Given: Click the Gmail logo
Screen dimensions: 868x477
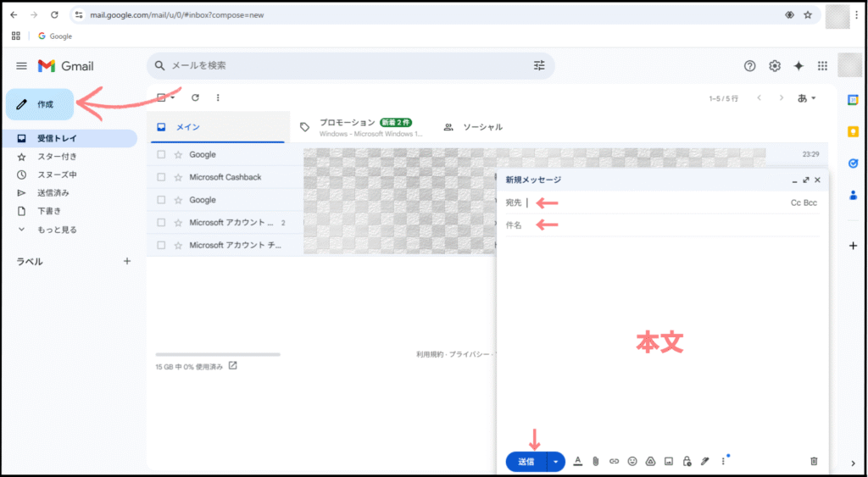Looking at the screenshot, I should (x=66, y=66).
